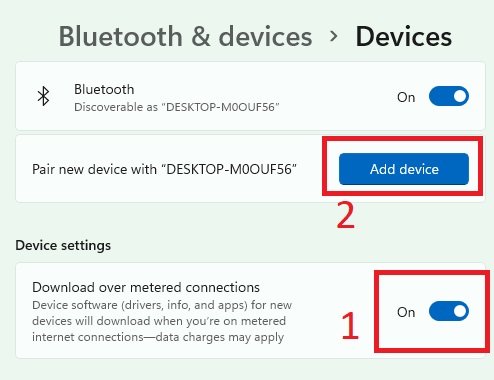Click the blue knob of Bluetooth switch

pos(460,96)
